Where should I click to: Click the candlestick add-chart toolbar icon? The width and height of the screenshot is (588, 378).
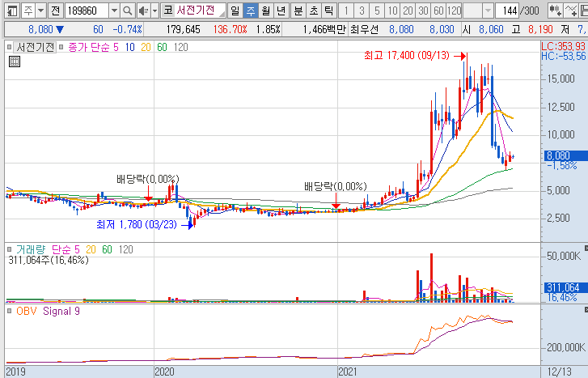555,11
